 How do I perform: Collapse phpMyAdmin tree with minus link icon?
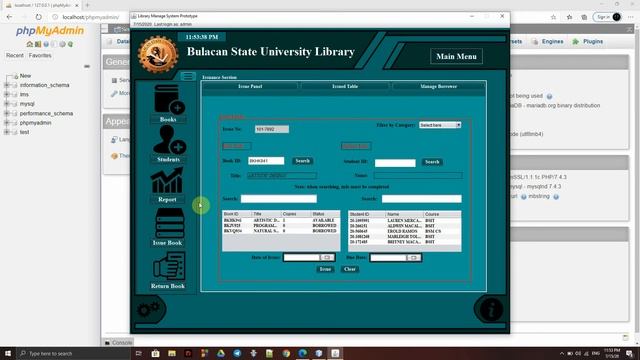tap(87, 66)
